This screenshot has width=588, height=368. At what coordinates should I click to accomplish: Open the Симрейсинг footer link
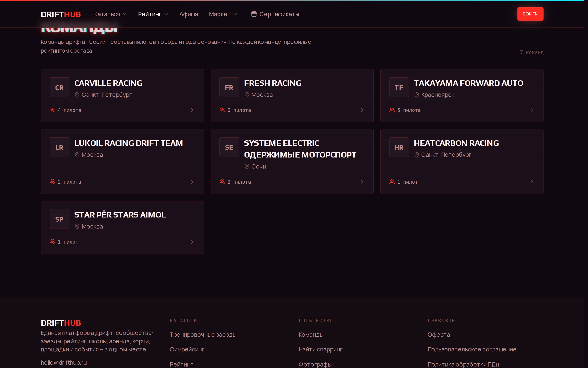pyautogui.click(x=187, y=349)
